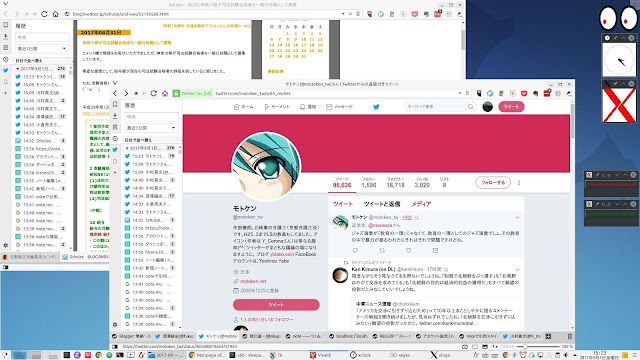Toggle the back window's side panel from status bar
640x360 pixels.
tap(6, 267)
